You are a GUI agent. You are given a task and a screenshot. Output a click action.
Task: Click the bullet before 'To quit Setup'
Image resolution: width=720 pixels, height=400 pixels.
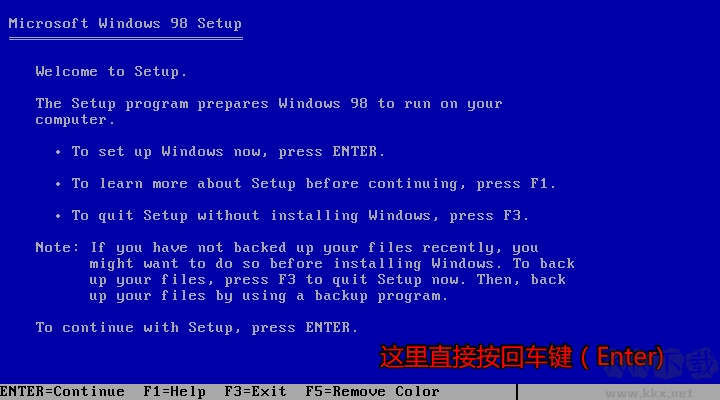click(58, 216)
